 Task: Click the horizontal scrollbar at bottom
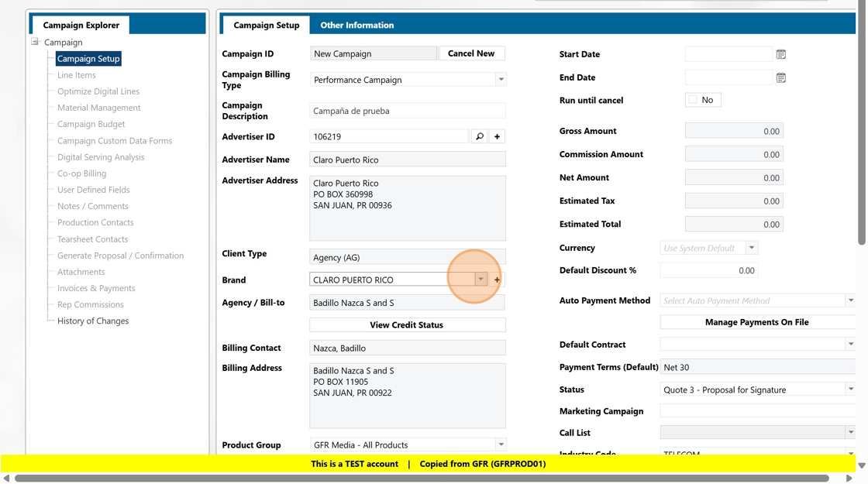tap(422, 478)
